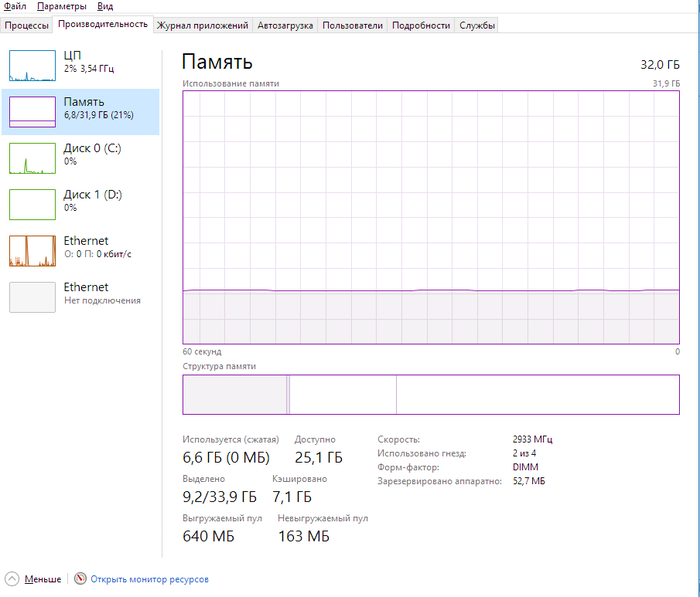Select the ЦП mini graph thumbnail

click(32, 65)
